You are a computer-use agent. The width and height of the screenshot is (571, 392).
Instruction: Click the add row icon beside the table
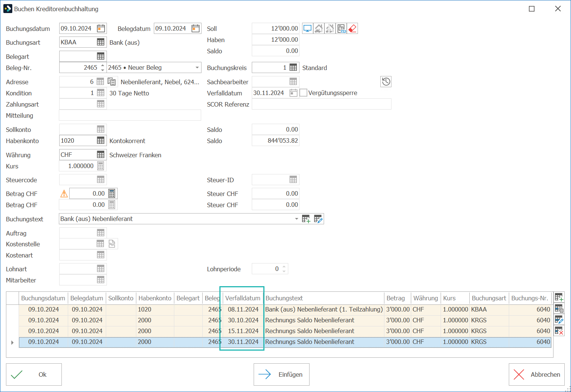559,297
